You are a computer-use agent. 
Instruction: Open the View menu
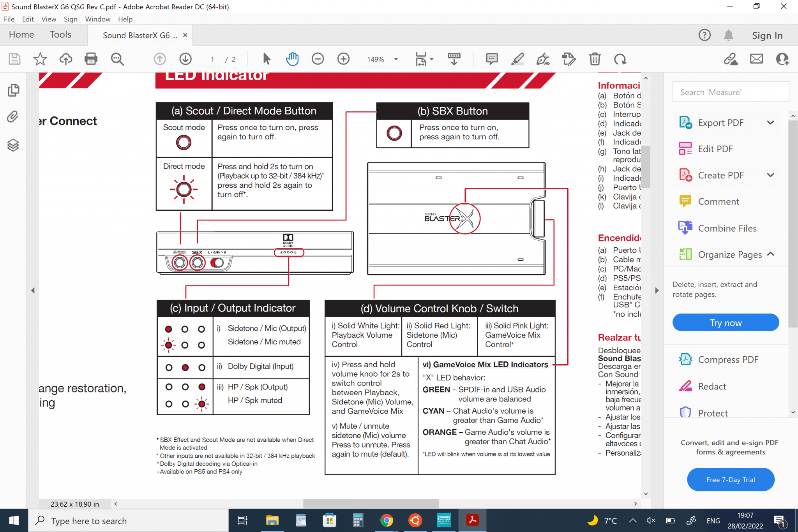pyautogui.click(x=49, y=19)
